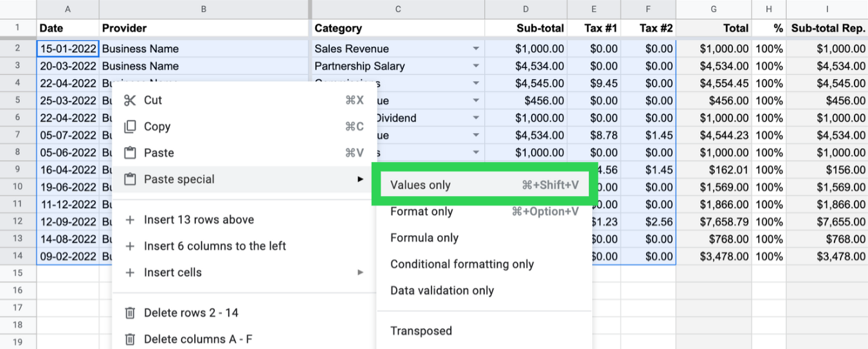This screenshot has width=868, height=349.
Task: Click cell A2 containing 15-01-2022
Action: (68, 49)
